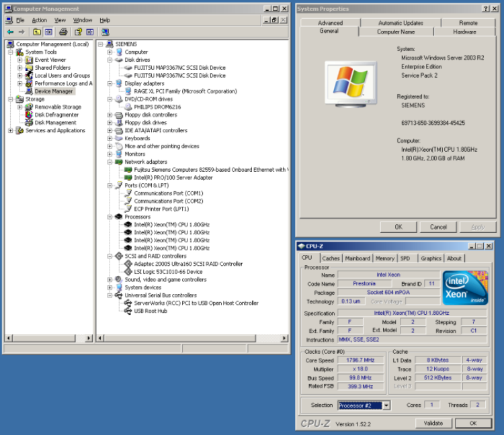Open the View menu
This screenshot has width=504, height=435.
pyautogui.click(x=60, y=20)
